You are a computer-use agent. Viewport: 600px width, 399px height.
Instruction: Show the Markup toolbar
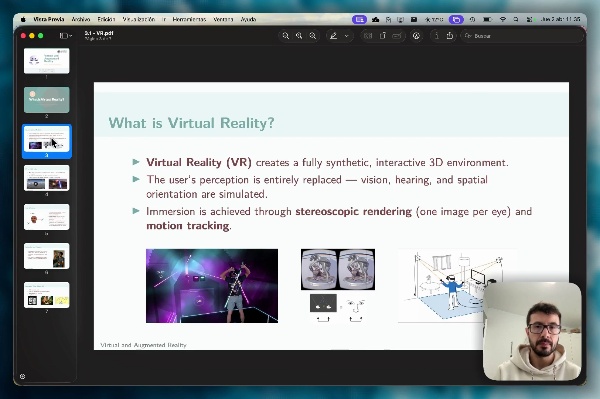[416, 36]
